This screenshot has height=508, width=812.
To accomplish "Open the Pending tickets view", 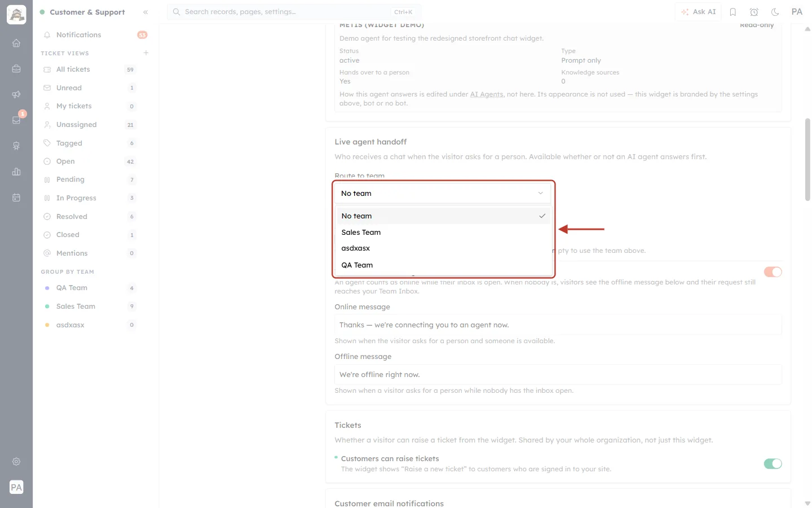I will pyautogui.click(x=90, y=179).
